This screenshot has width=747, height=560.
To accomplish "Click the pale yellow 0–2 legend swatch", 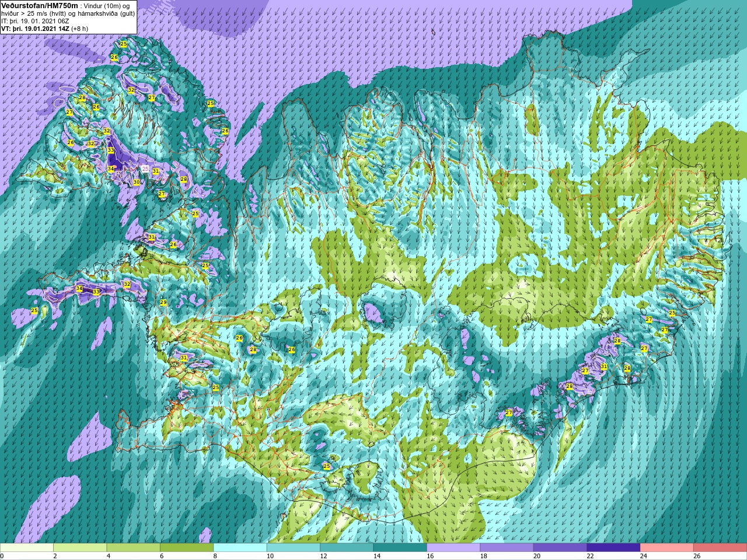I will 27,548.
